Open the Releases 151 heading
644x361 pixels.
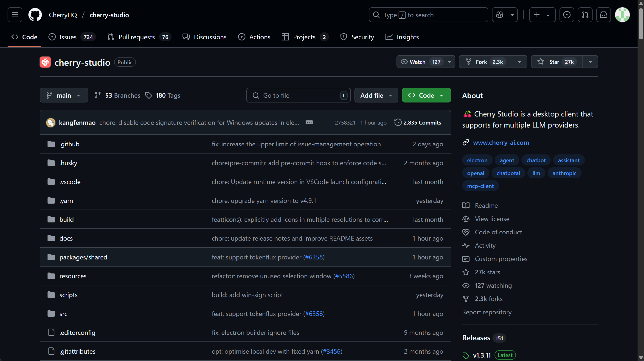tap(484, 338)
